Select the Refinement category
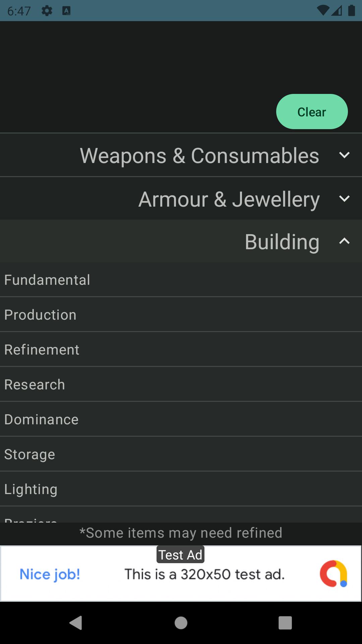Viewport: 362px width, 644px height. tap(42, 350)
